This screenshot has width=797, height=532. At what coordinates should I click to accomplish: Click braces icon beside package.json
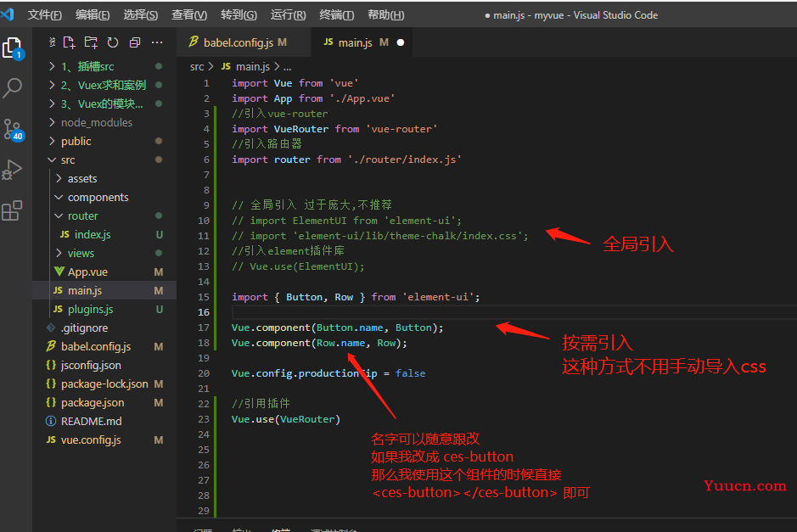(51, 402)
